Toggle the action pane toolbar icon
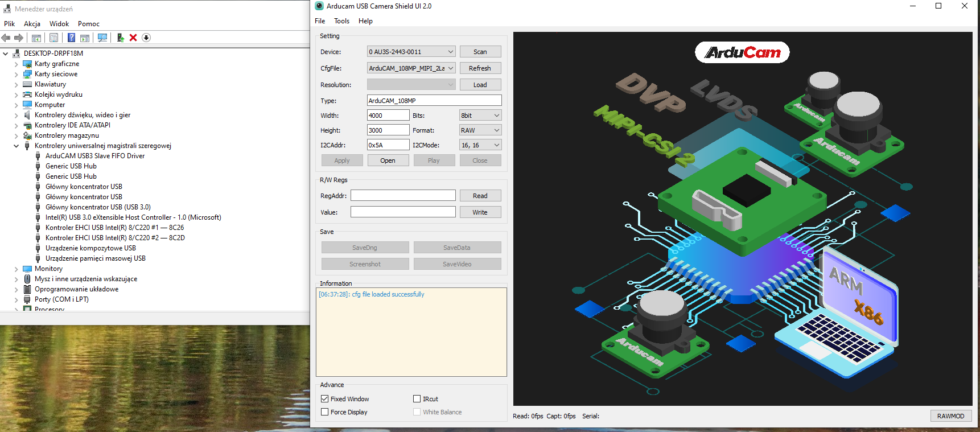The width and height of the screenshot is (980, 432). click(85, 38)
